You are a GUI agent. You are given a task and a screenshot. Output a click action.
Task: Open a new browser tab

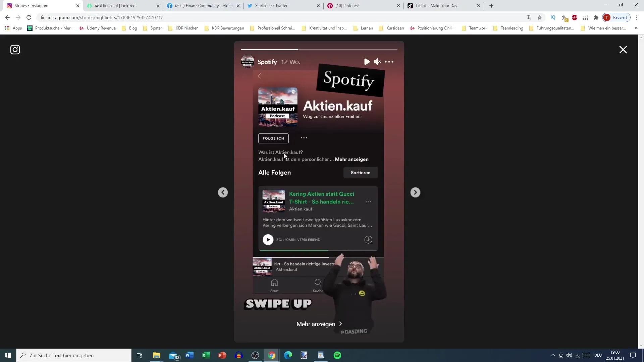(x=491, y=6)
